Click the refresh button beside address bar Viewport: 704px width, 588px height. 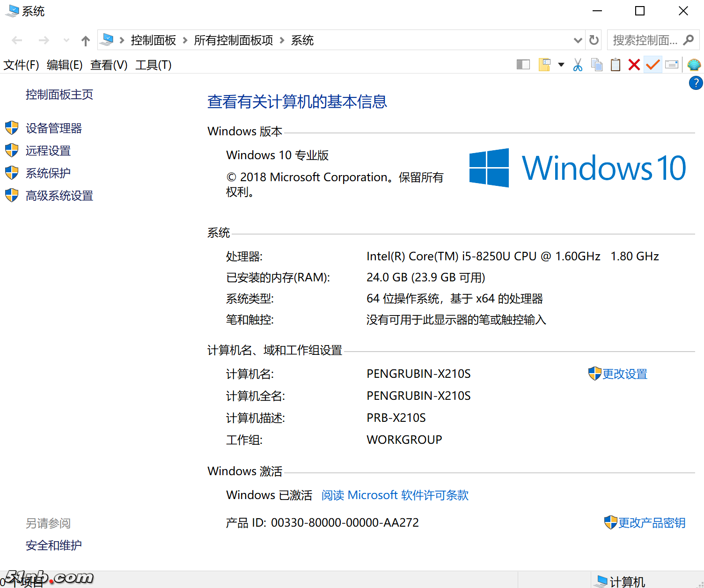pyautogui.click(x=594, y=40)
